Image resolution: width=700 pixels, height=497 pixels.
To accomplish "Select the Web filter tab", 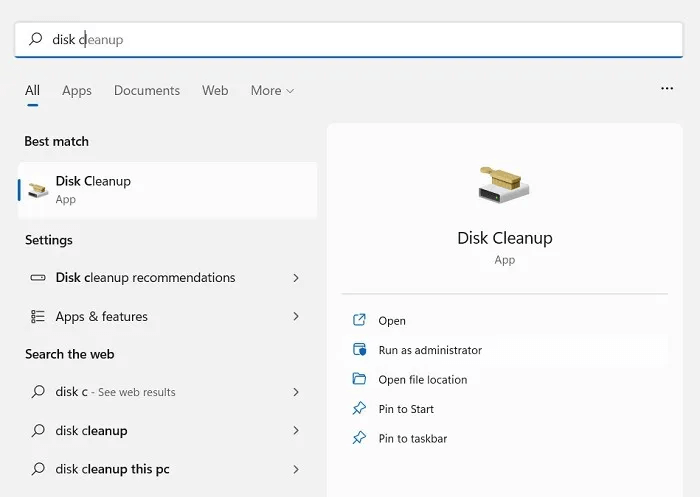I will (x=215, y=90).
